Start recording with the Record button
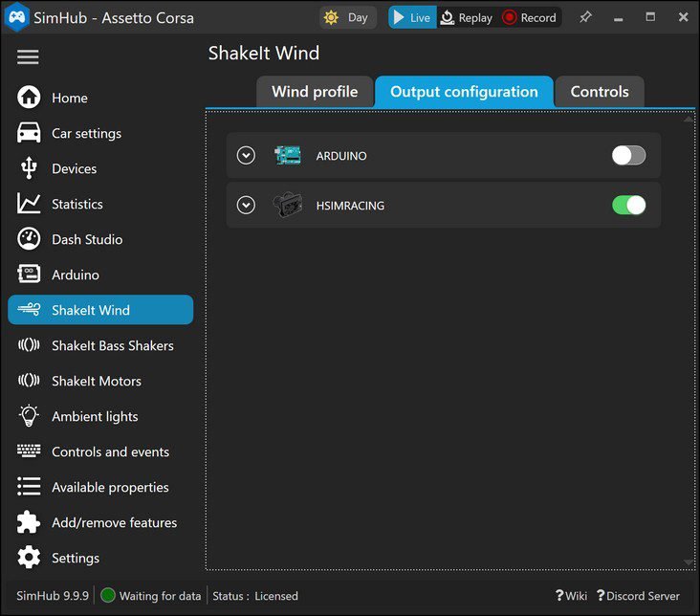The width and height of the screenshot is (700, 616). click(x=530, y=17)
